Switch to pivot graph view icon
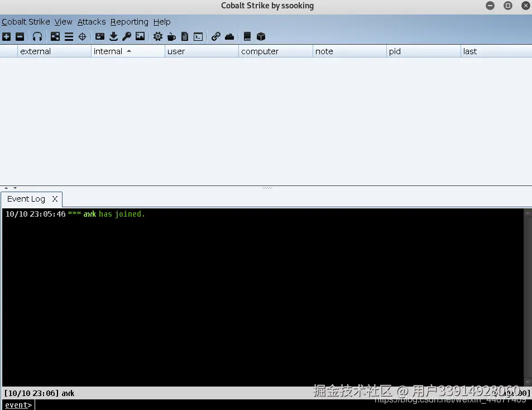Image resolution: width=532 pixels, height=410 pixels. tap(55, 36)
